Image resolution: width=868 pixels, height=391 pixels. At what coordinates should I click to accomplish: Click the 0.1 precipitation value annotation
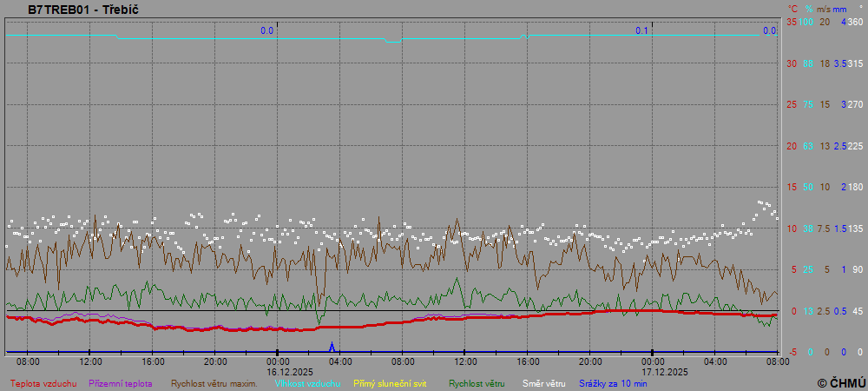(641, 30)
